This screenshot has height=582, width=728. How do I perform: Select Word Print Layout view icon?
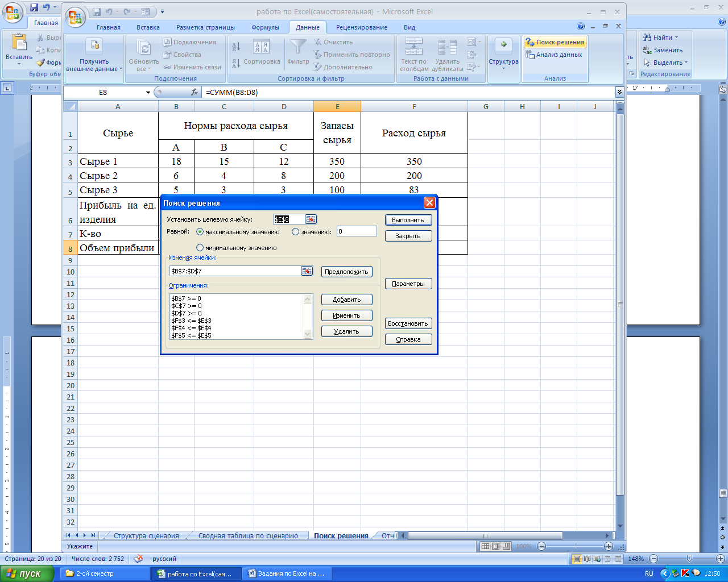pos(577,559)
